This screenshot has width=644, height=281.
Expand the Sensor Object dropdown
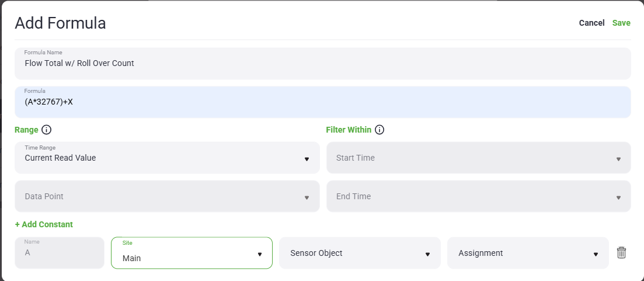[x=360, y=253]
